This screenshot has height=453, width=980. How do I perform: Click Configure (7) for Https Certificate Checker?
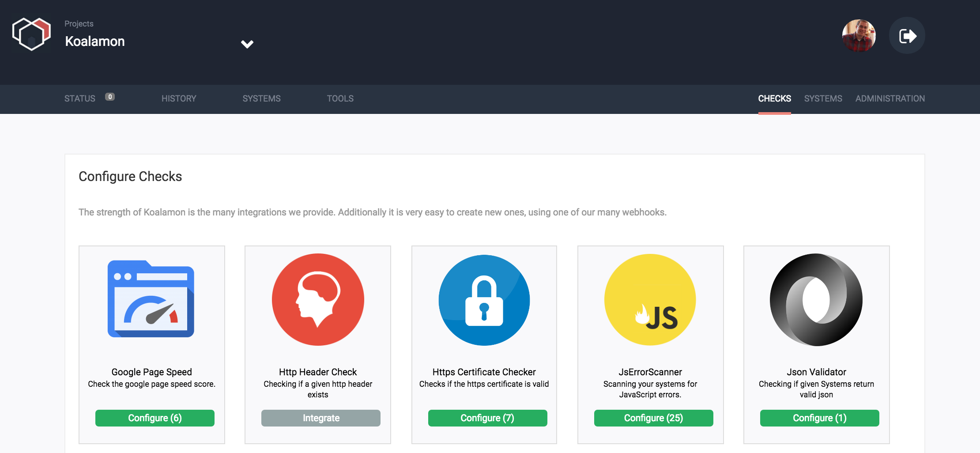coord(488,418)
